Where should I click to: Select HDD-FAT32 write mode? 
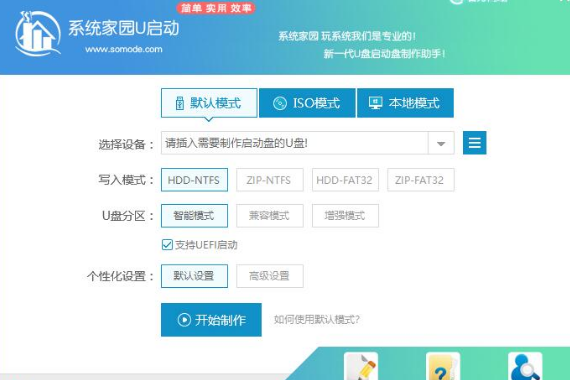click(345, 180)
